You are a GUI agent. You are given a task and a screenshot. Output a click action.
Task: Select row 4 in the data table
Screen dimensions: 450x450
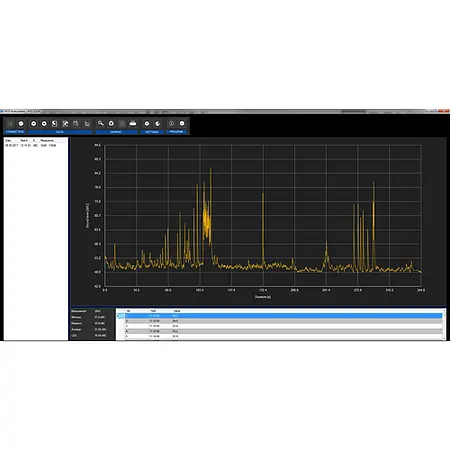[284, 331]
